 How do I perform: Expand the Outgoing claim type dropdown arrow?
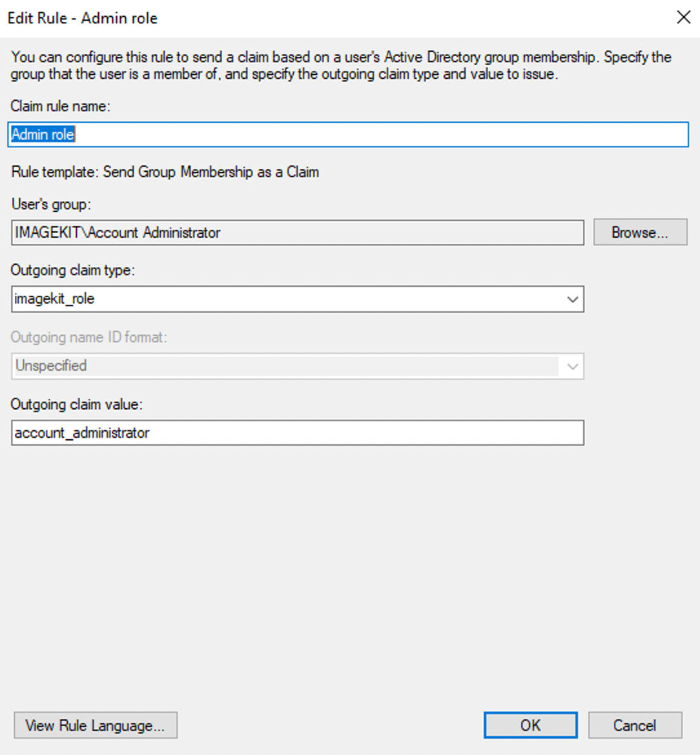coord(572,299)
